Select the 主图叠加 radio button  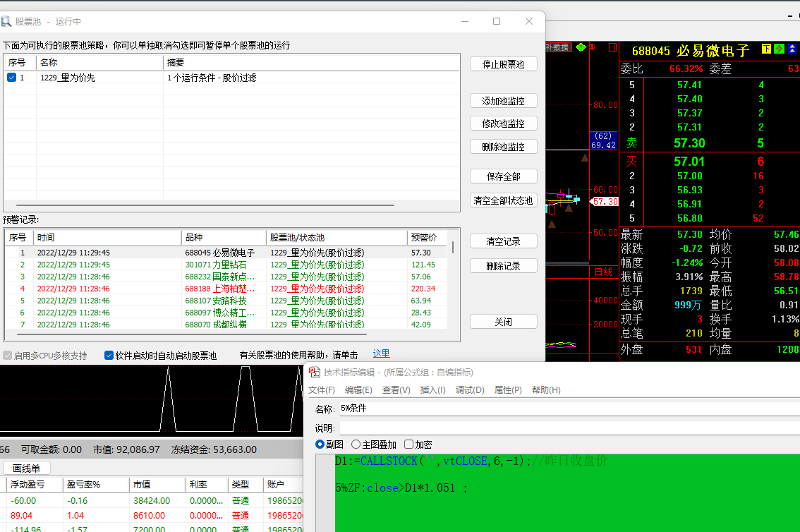pos(356,445)
